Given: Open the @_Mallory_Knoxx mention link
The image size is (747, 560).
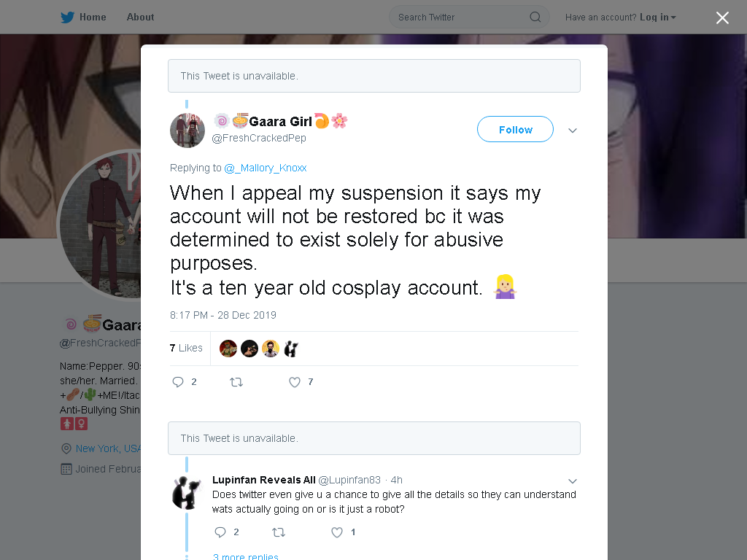Looking at the screenshot, I should pyautogui.click(x=266, y=168).
